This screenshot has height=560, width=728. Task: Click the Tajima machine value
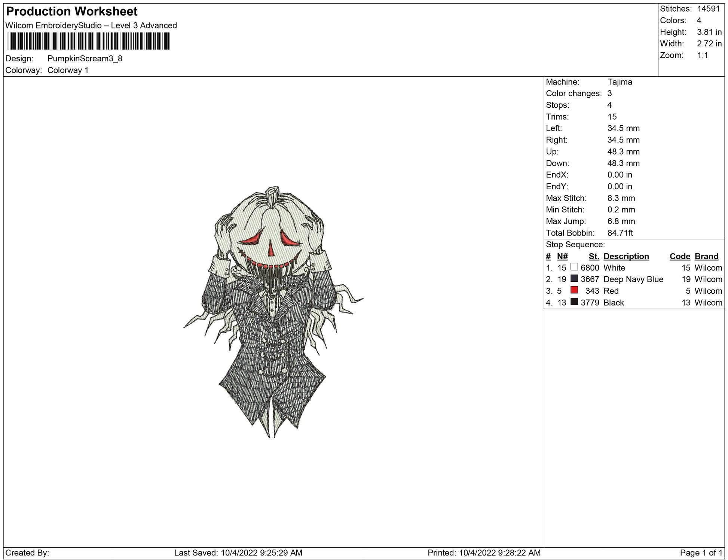click(620, 82)
